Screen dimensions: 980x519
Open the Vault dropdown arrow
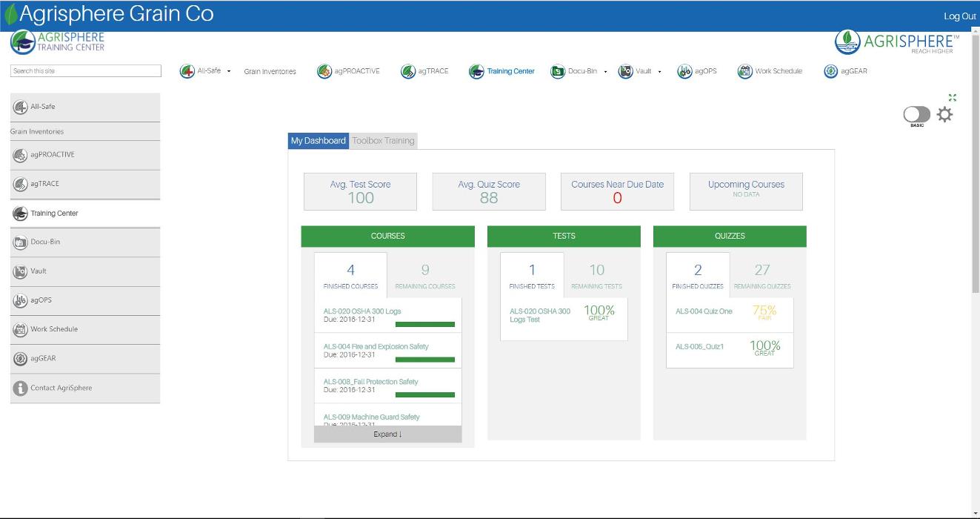pyautogui.click(x=659, y=72)
